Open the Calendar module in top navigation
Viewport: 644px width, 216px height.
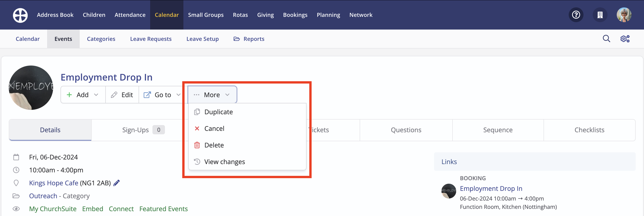[167, 15]
